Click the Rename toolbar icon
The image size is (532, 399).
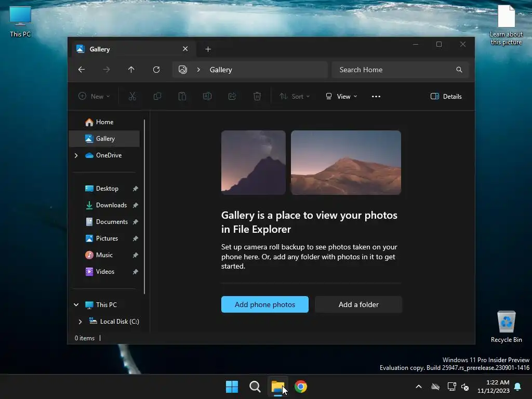(x=207, y=96)
